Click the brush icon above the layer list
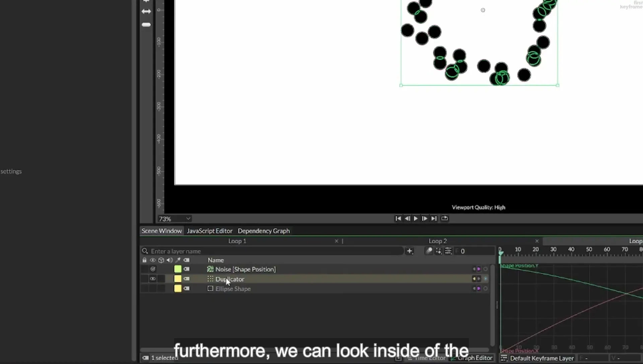The height and width of the screenshot is (364, 643). coord(429,251)
